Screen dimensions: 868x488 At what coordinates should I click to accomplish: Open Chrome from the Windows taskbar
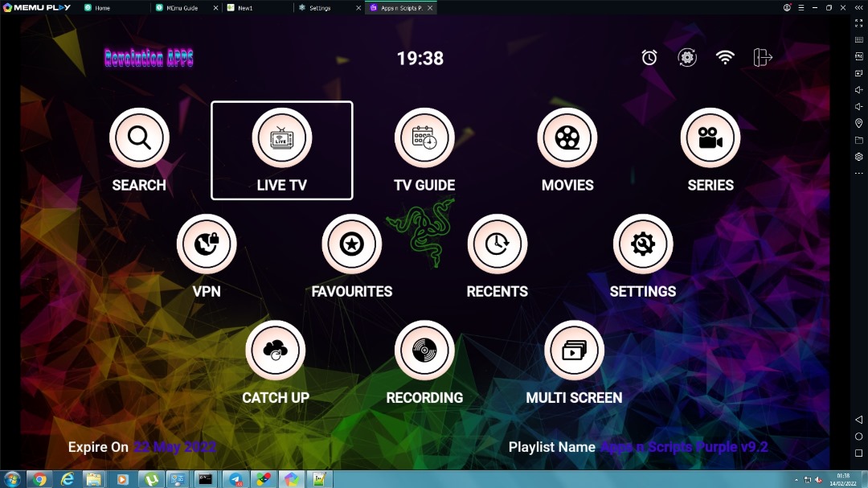39,479
